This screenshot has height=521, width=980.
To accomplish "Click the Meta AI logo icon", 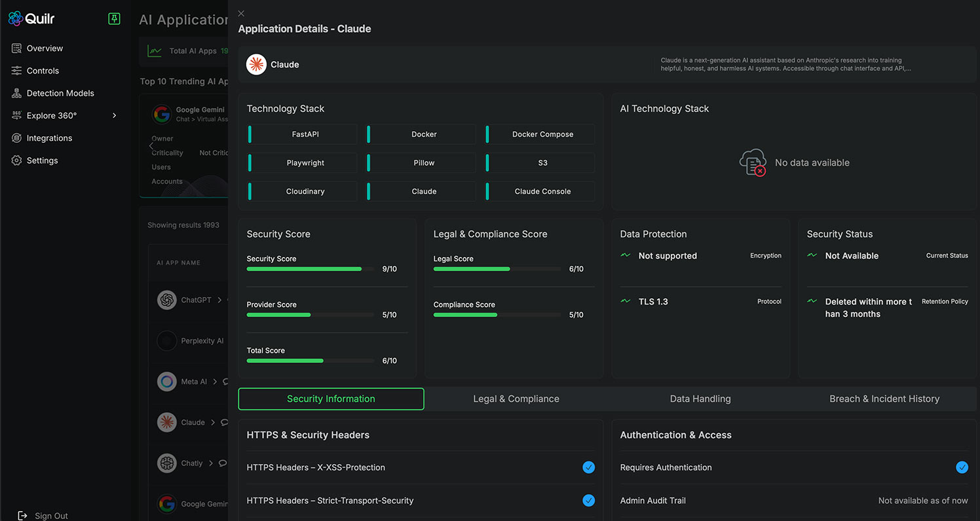I will (167, 381).
